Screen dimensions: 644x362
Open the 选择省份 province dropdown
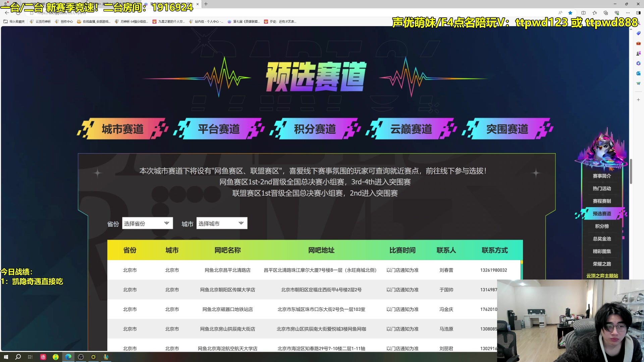147,223
